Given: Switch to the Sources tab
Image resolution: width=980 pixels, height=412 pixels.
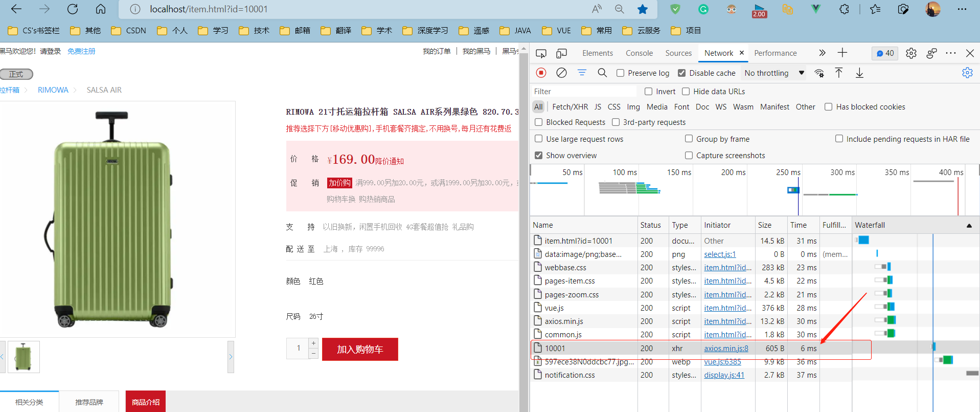Looking at the screenshot, I should click(678, 53).
